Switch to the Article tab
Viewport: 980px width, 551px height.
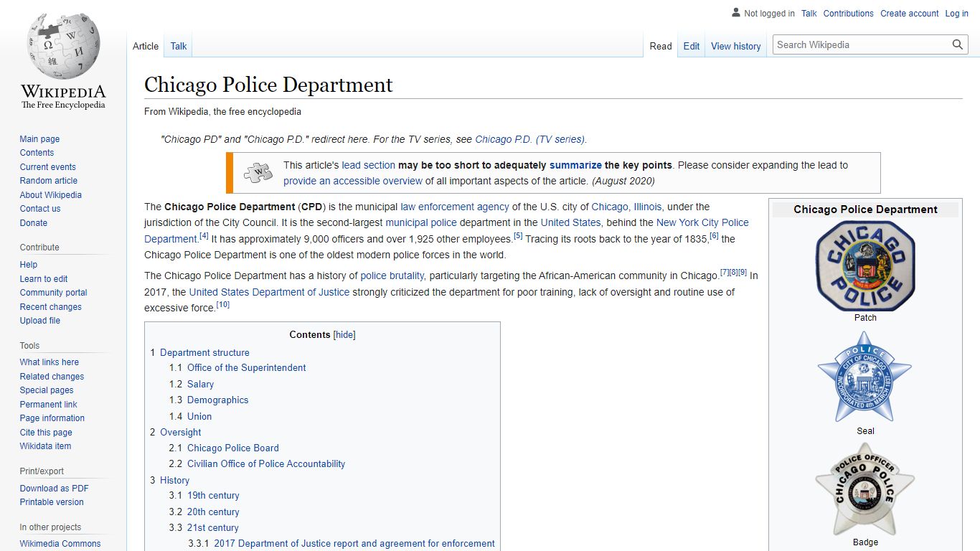tap(146, 46)
